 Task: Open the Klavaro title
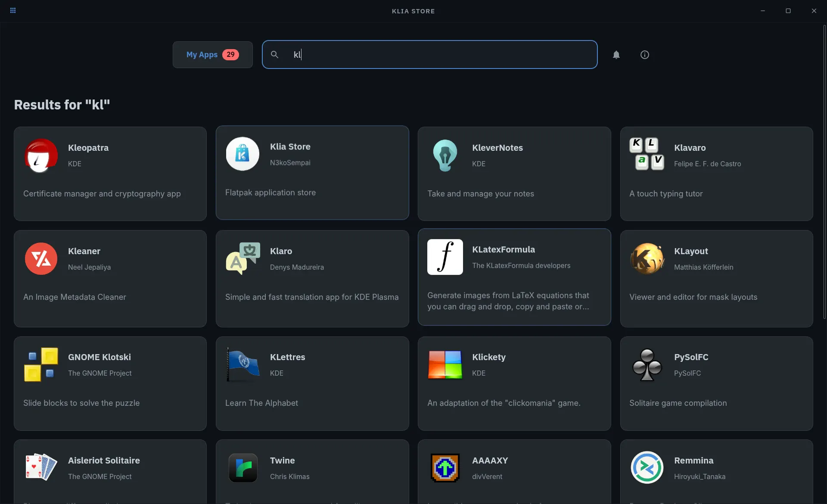pyautogui.click(x=690, y=148)
